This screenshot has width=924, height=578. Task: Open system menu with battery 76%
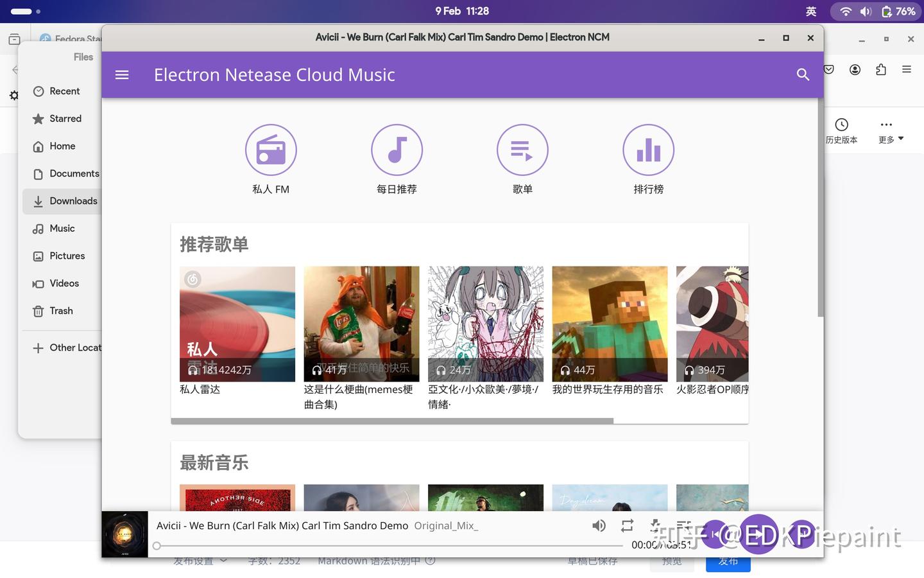[x=875, y=11]
